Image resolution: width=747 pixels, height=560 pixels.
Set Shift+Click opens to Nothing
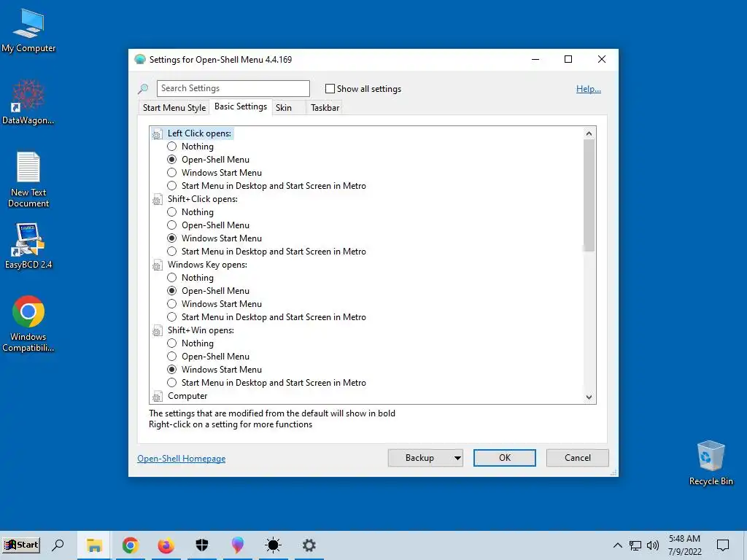pos(172,212)
